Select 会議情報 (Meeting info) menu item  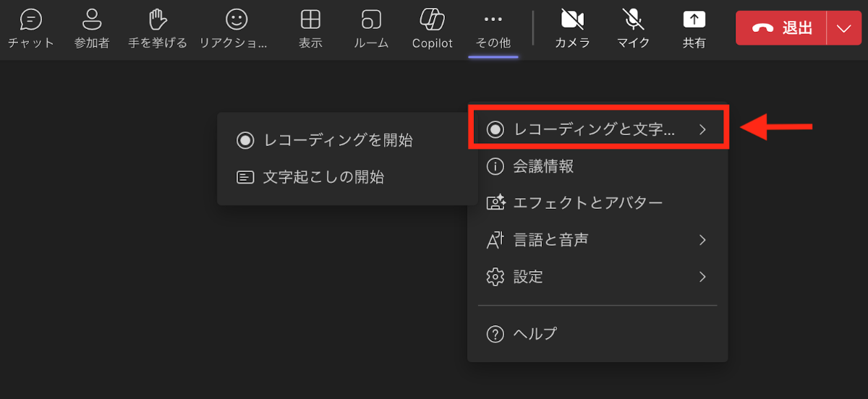542,166
